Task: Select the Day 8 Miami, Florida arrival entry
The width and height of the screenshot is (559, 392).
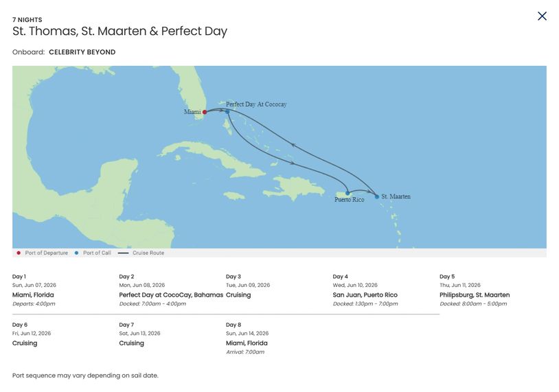Action: (x=247, y=343)
